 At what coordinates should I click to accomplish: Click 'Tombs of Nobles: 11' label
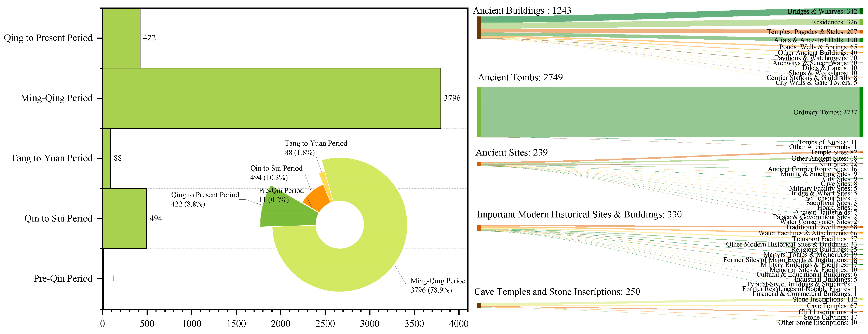827,142
